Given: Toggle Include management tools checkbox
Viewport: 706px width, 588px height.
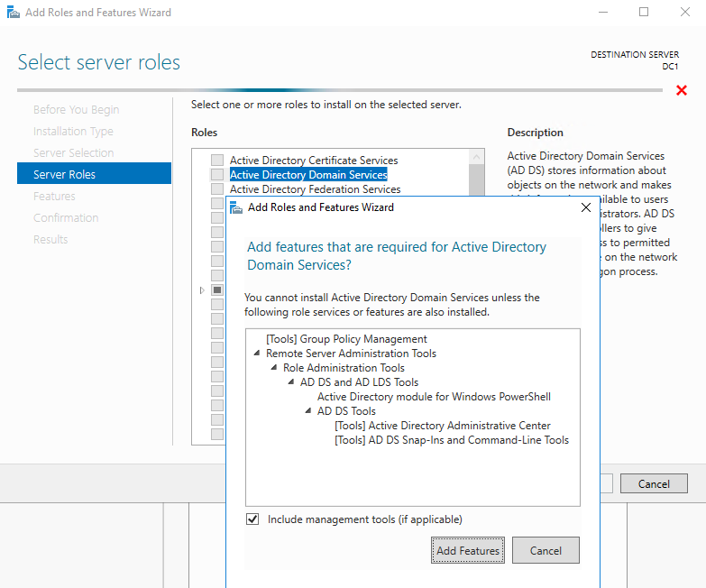Looking at the screenshot, I should [252, 519].
